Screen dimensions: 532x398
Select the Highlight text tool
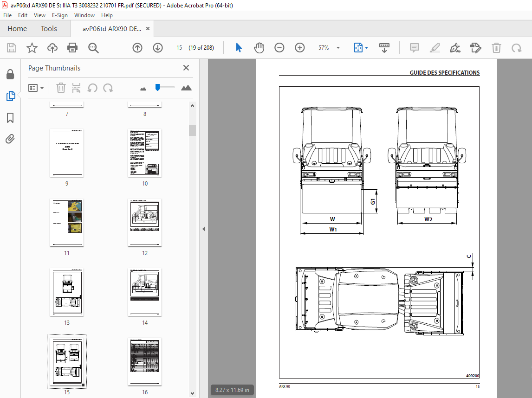(x=435, y=48)
